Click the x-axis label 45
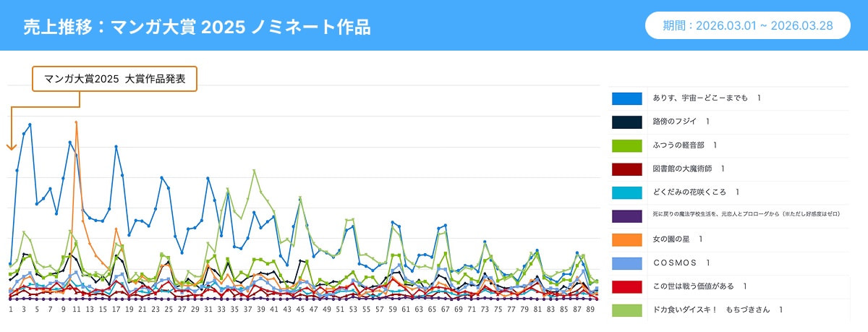 tap(300, 309)
